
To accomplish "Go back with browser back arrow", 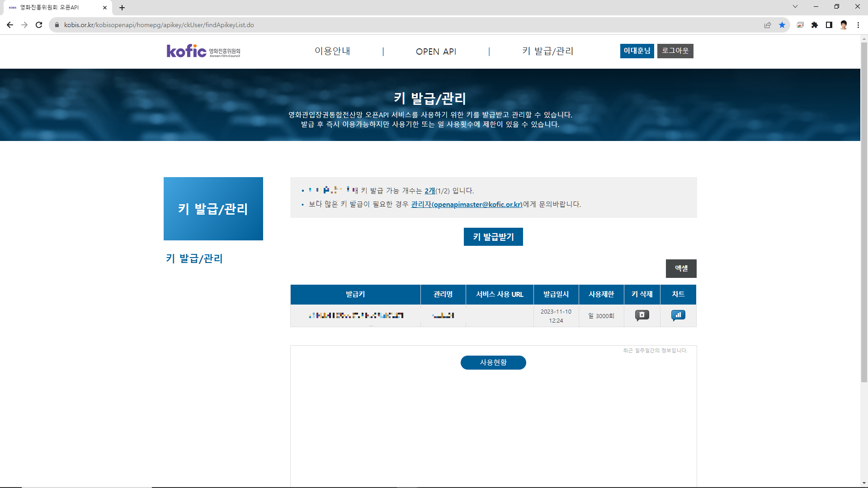I will click(10, 25).
